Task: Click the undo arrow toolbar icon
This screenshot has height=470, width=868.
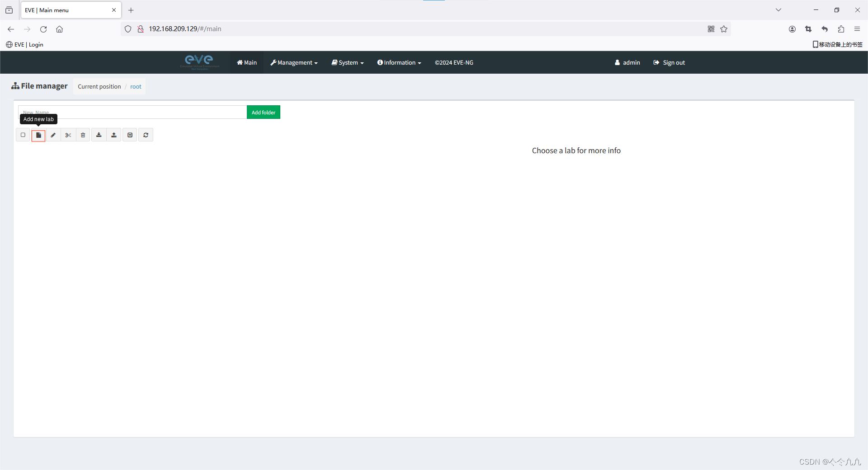Action: point(825,29)
